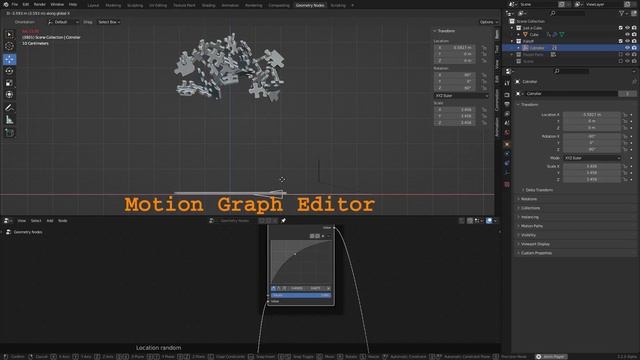The image size is (640, 360).
Task: Click the node editor overlay icon
Action: (489, 221)
